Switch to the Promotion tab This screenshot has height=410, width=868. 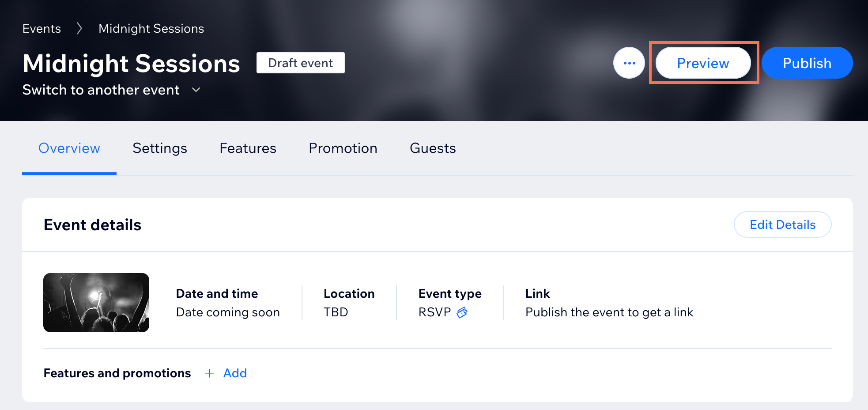[343, 148]
